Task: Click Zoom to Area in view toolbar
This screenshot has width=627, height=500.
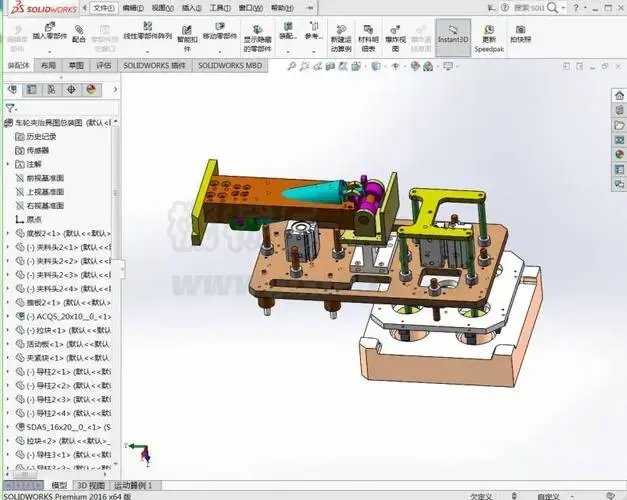Action: pyautogui.click(x=305, y=66)
